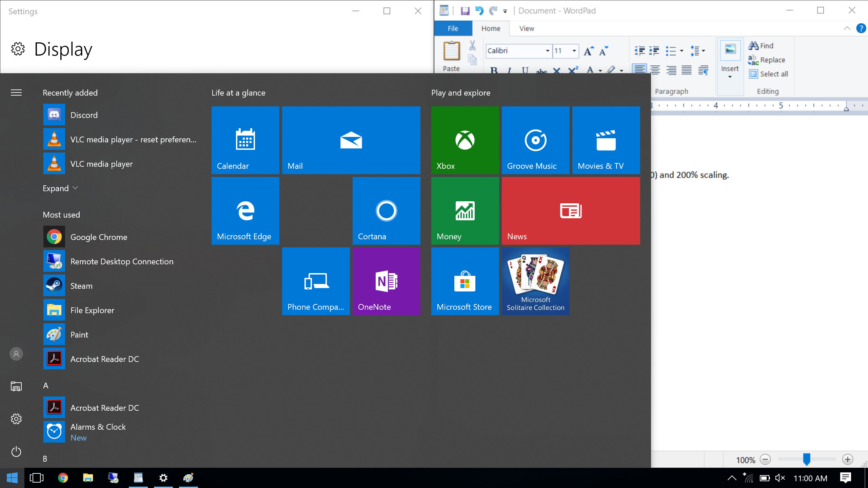Click the Power icon in the Start menu
This screenshot has height=488, width=868.
(16, 452)
